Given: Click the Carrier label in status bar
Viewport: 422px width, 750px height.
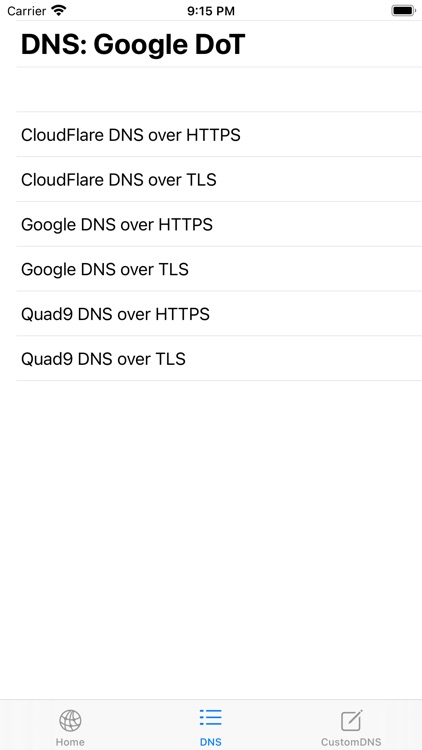Looking at the screenshot, I should click(27, 11).
